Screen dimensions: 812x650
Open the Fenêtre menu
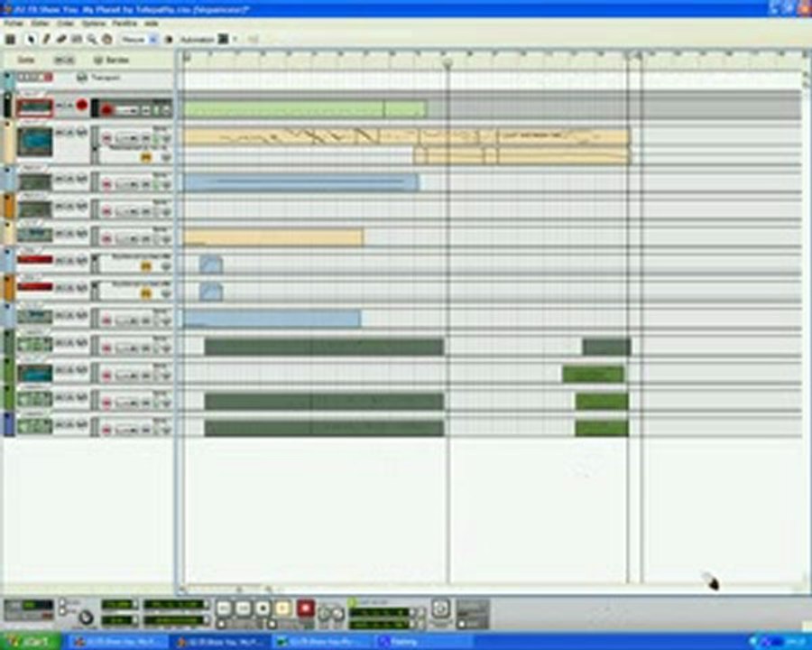[x=125, y=23]
